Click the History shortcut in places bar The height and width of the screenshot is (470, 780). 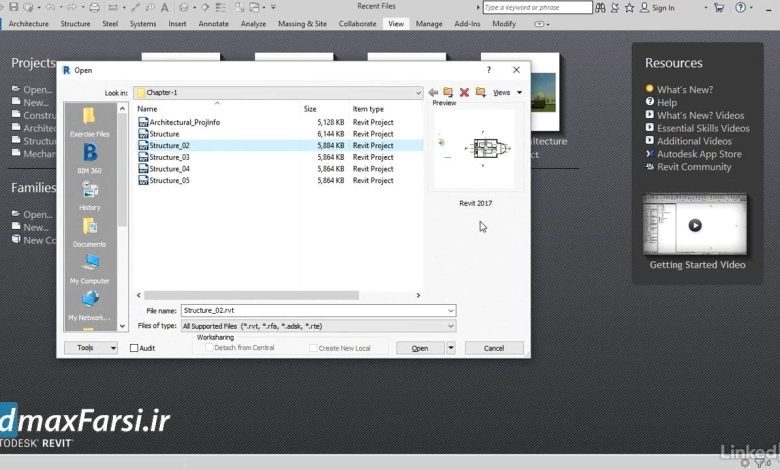pos(89,193)
